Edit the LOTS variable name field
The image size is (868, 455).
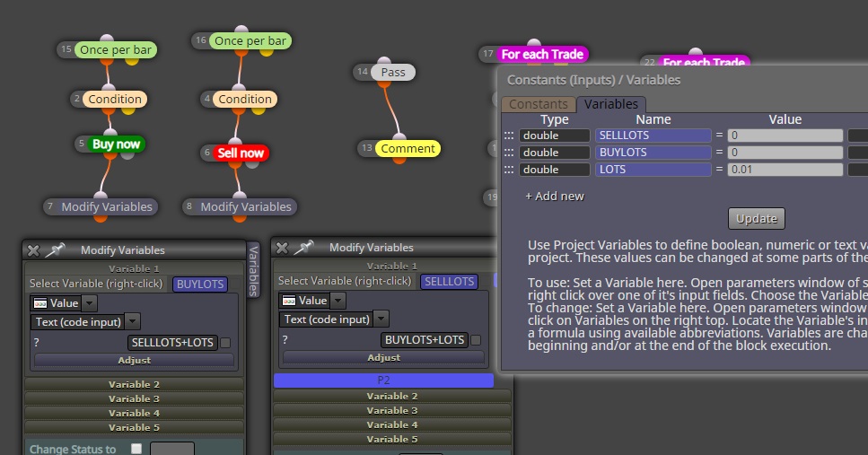653,170
